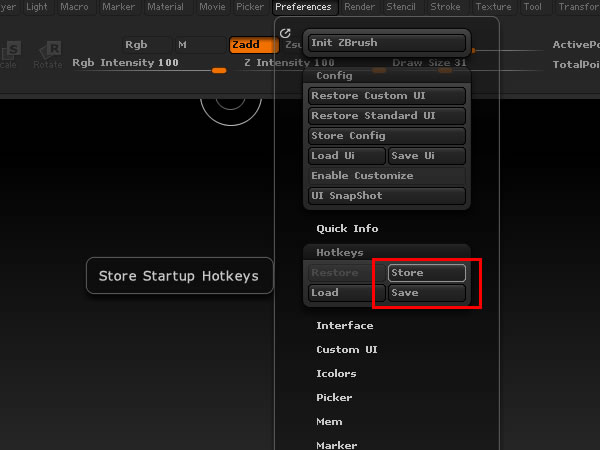Click the Hotkeys Save button

[427, 293]
